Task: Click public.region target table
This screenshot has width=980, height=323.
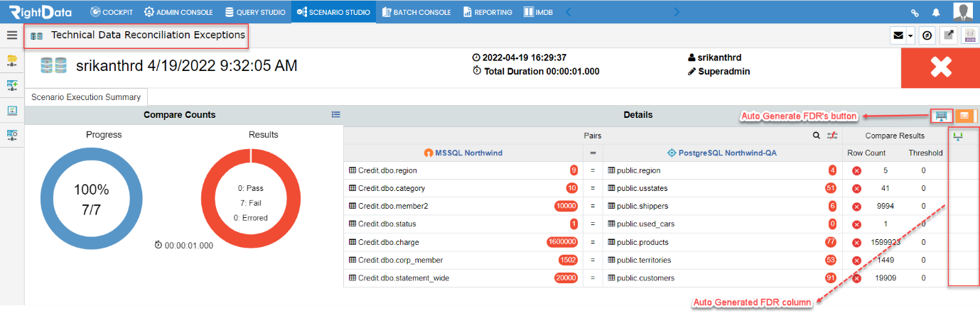Action: [635, 170]
